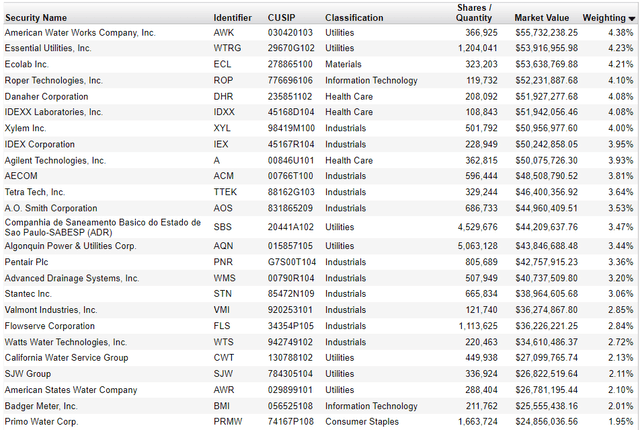Screen dimensions: 640x430
Task: Select market value $55,732,238.25
Action: point(546,33)
